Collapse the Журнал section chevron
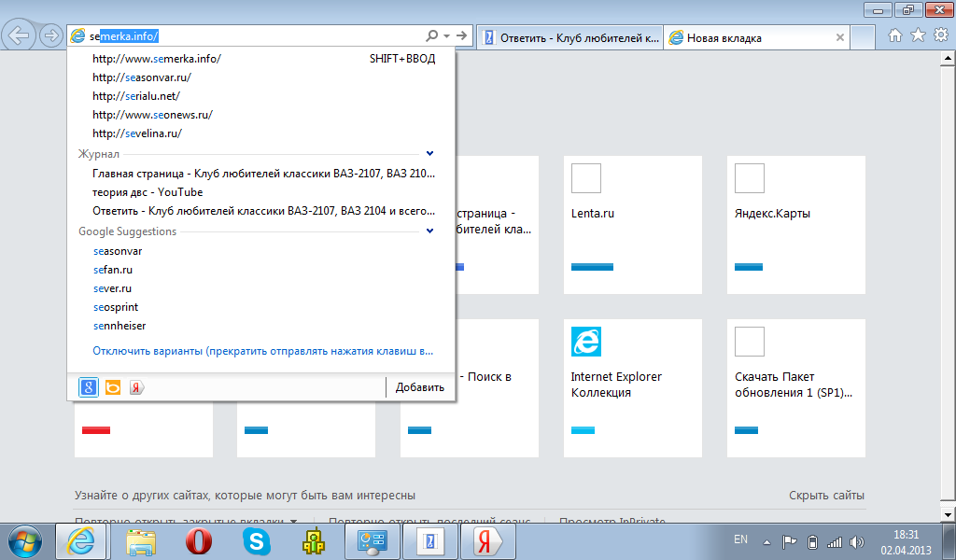 430,153
